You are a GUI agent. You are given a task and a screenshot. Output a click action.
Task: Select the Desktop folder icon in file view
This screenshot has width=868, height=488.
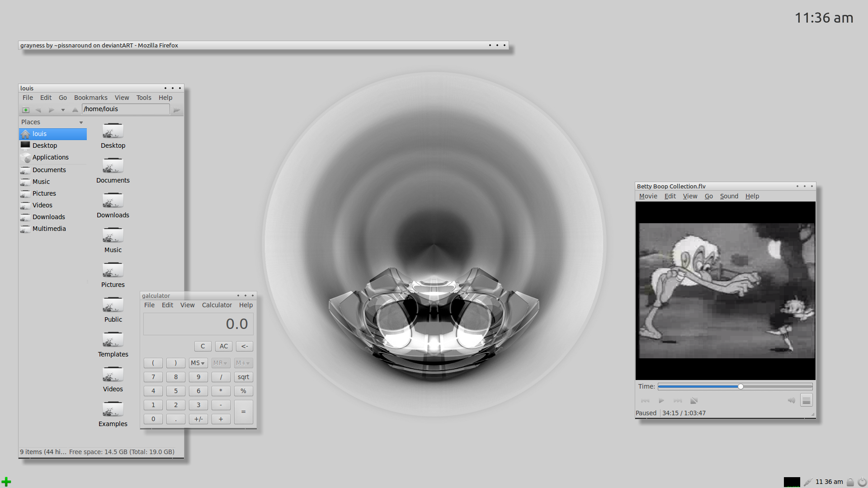click(x=113, y=131)
